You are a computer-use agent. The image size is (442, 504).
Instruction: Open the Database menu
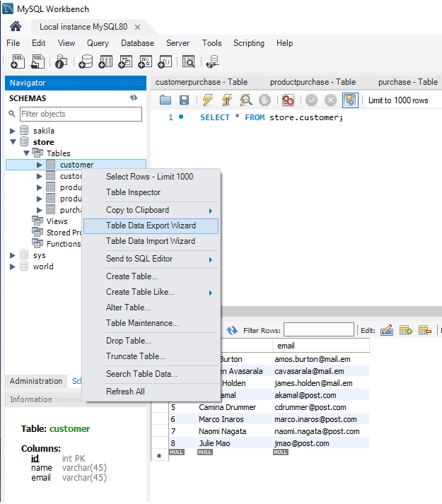tap(137, 43)
